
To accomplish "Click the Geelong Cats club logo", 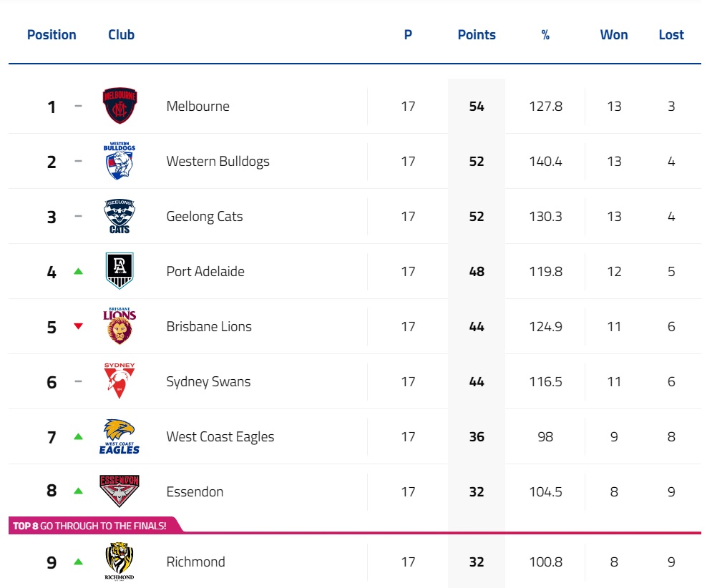I will 120,216.
